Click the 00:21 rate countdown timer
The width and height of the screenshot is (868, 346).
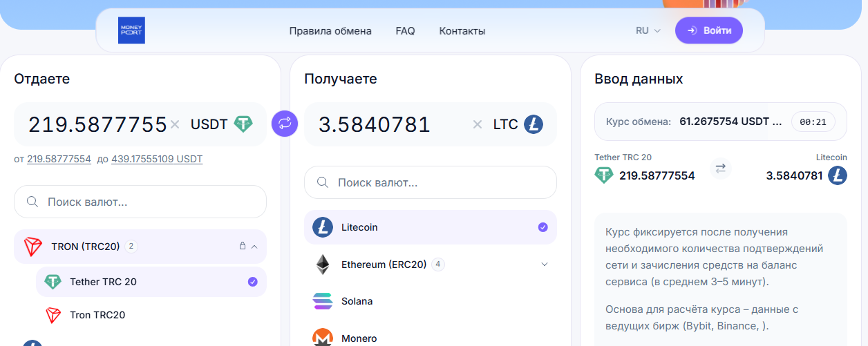pyautogui.click(x=813, y=122)
